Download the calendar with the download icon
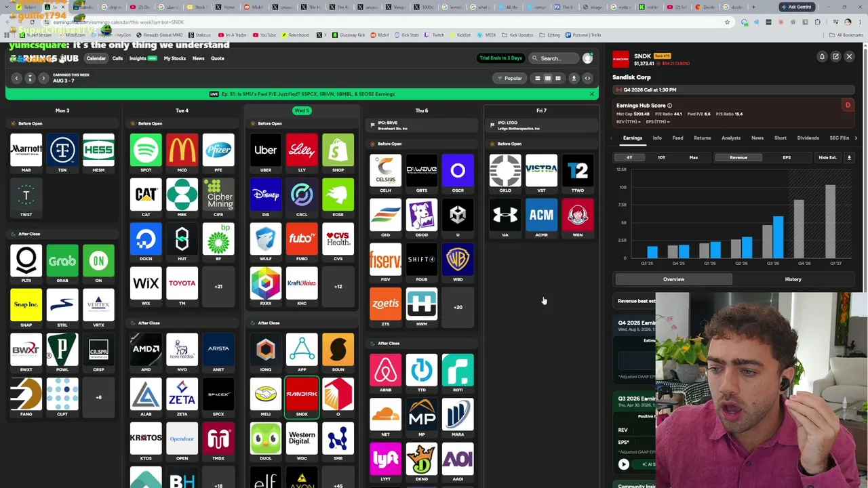This screenshot has width=868, height=488. [574, 79]
